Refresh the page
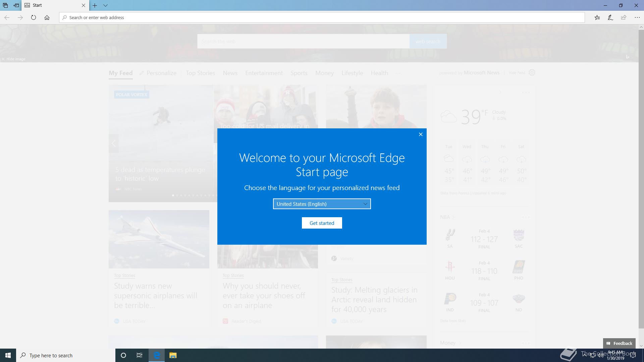 (34, 17)
